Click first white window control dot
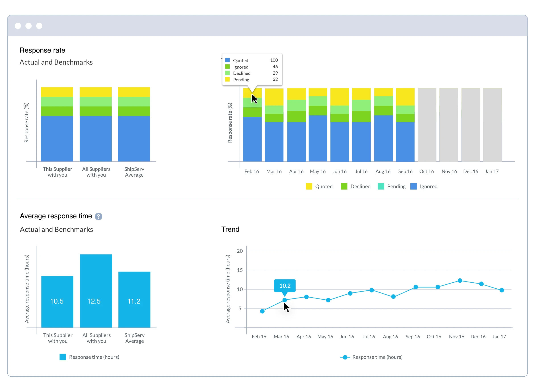 pos(18,26)
